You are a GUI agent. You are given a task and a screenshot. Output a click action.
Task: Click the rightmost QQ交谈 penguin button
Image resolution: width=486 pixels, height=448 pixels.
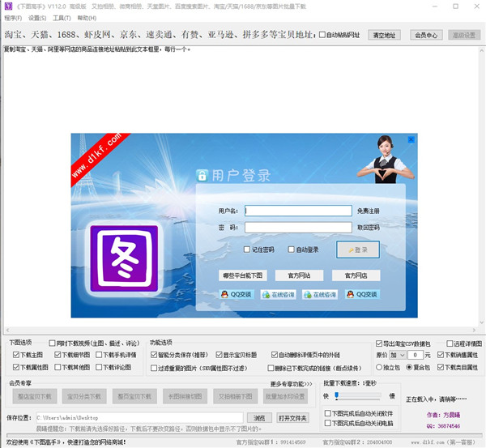coord(362,294)
